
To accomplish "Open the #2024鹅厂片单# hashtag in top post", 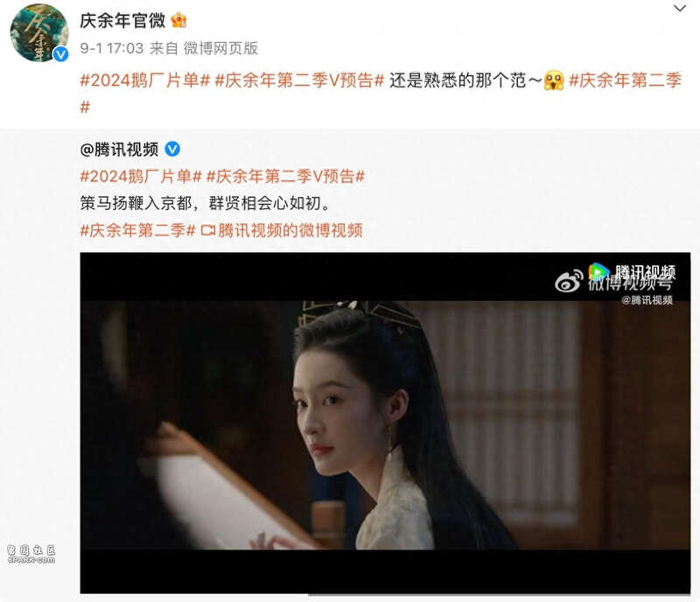I will click(144, 80).
